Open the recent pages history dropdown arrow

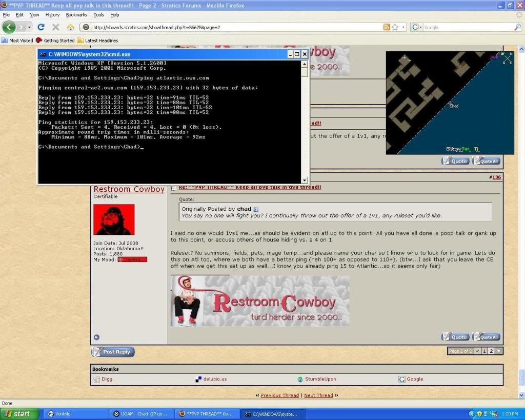(x=29, y=27)
